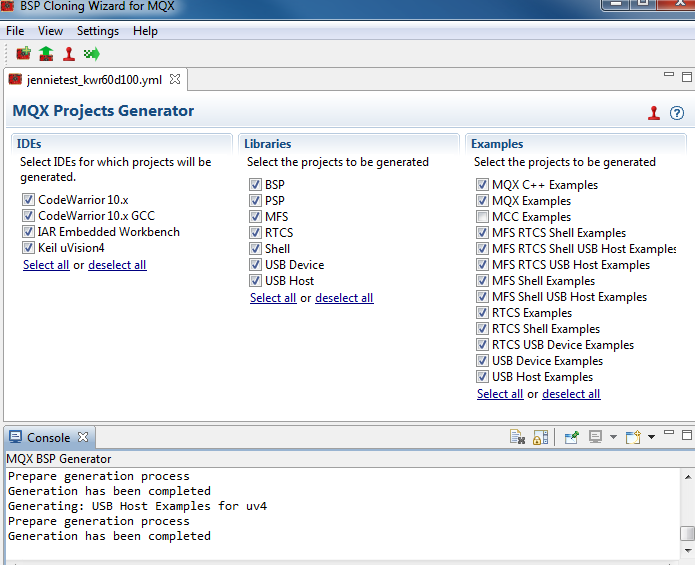Image resolution: width=697 pixels, height=567 pixels.
Task: Toggle RTCS Examples checkbox
Action: click(x=482, y=312)
